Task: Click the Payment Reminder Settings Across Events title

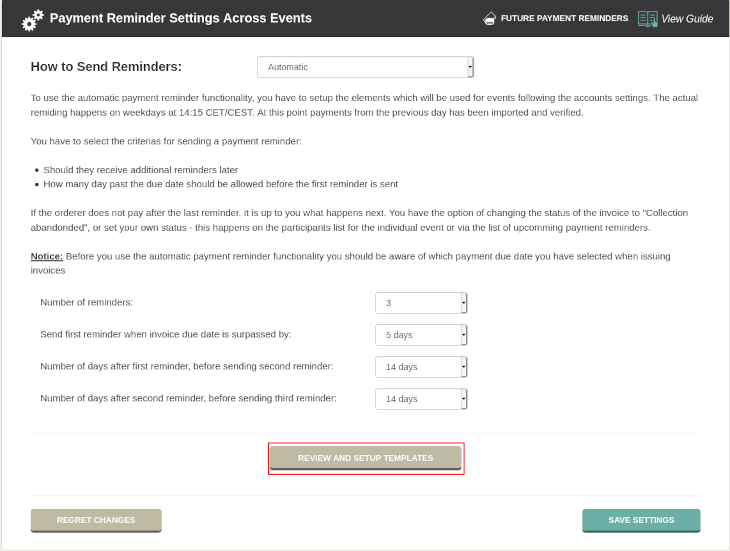Action: click(180, 18)
